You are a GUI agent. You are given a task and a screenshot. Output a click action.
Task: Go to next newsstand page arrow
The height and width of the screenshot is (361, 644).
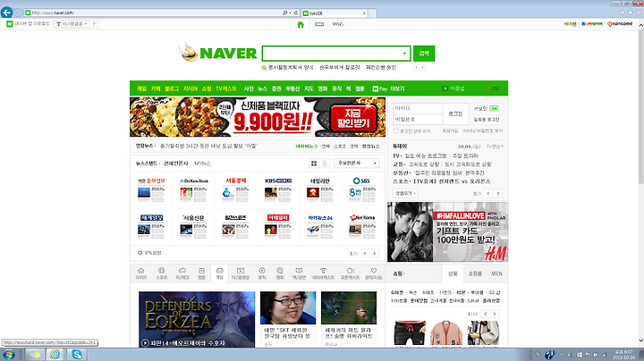coord(375,254)
